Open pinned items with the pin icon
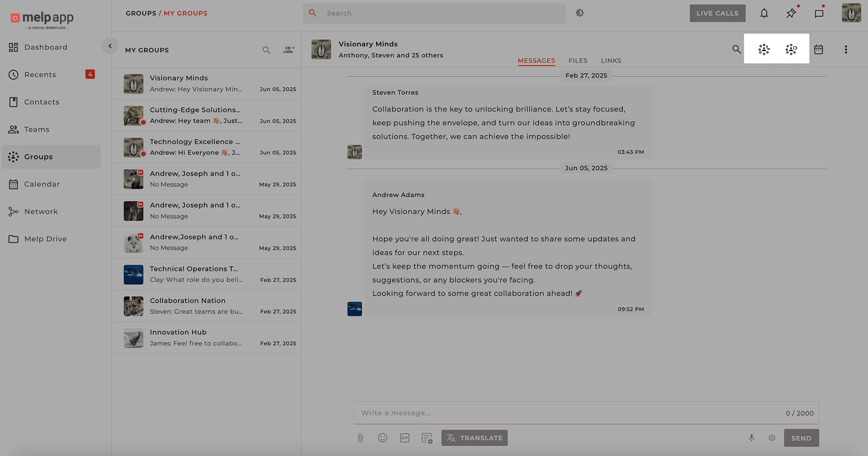The width and height of the screenshot is (868, 456). point(791,13)
